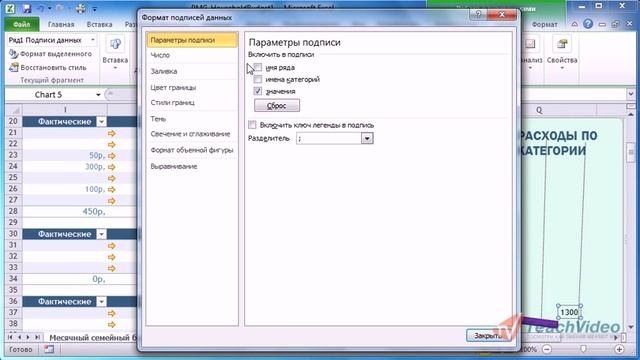Select the Fill (Заливка) dialog category
Image resolution: width=640 pixels, height=360 pixels.
point(192,71)
